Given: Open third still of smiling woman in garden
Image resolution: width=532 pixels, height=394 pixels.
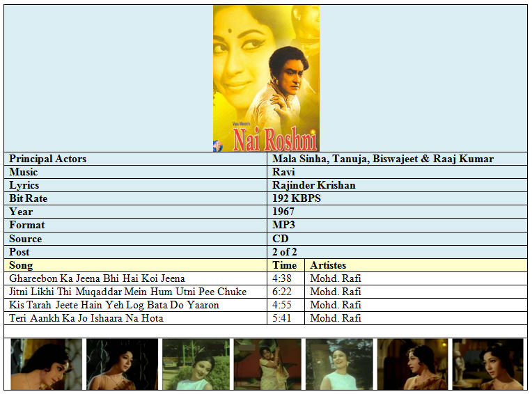Looking at the screenshot, I should (x=196, y=364).
